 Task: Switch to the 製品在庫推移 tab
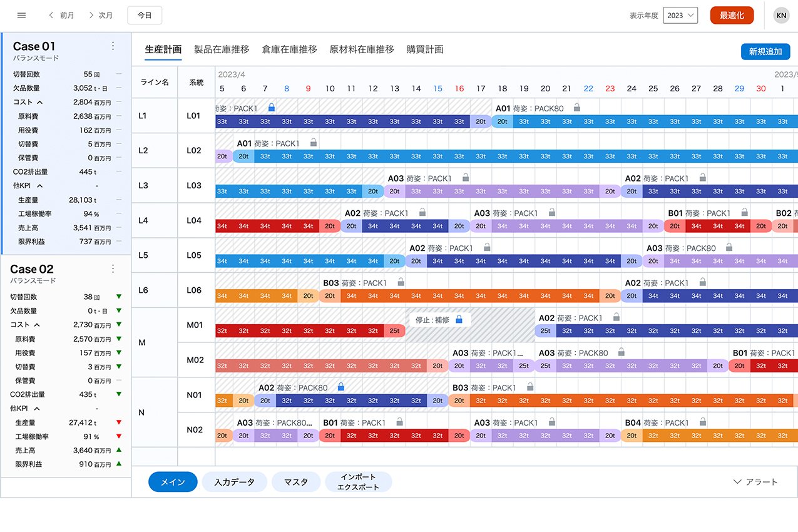click(222, 49)
